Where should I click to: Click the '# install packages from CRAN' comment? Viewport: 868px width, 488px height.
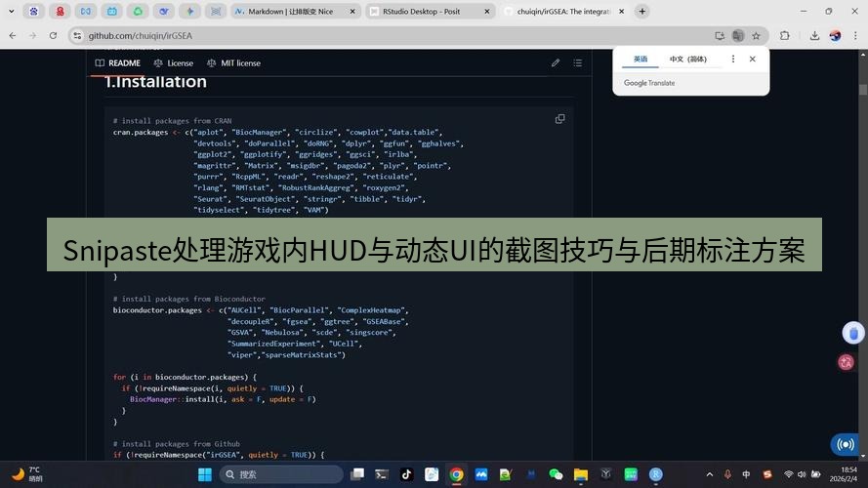tap(172, 121)
